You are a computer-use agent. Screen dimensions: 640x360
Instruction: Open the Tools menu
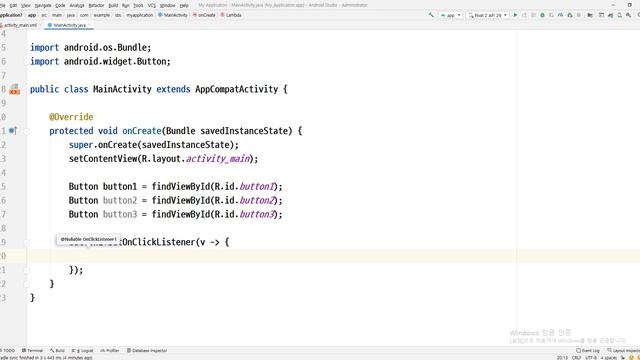138,5
